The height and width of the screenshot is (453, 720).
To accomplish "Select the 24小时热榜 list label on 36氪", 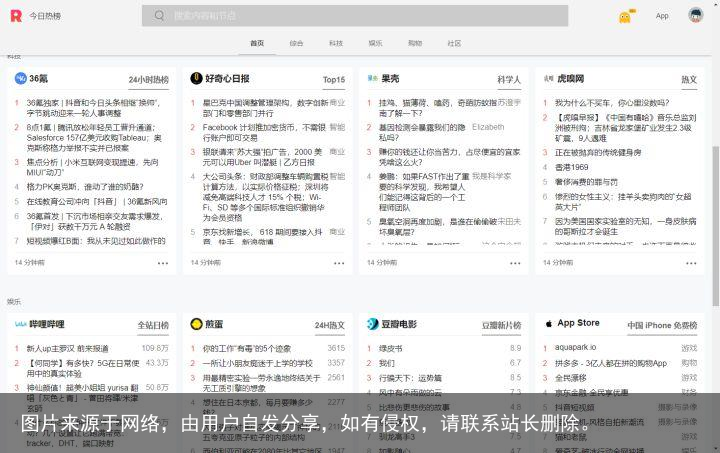I will tap(148, 79).
